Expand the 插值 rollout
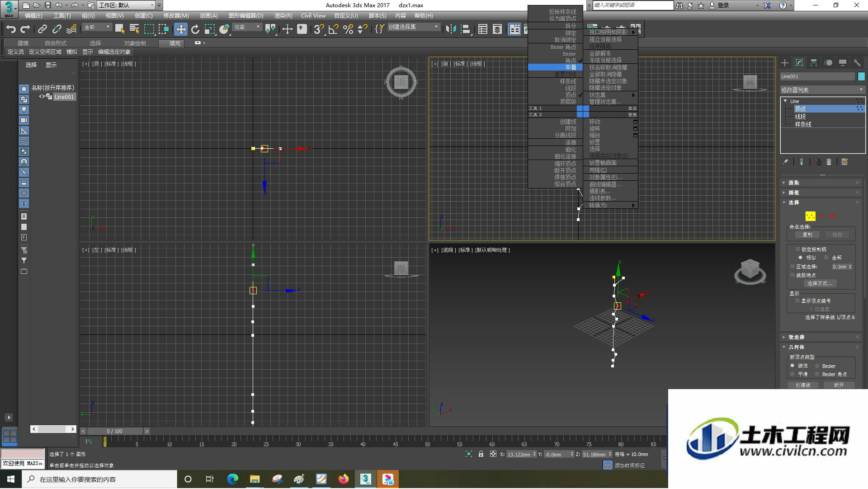 coord(822,193)
